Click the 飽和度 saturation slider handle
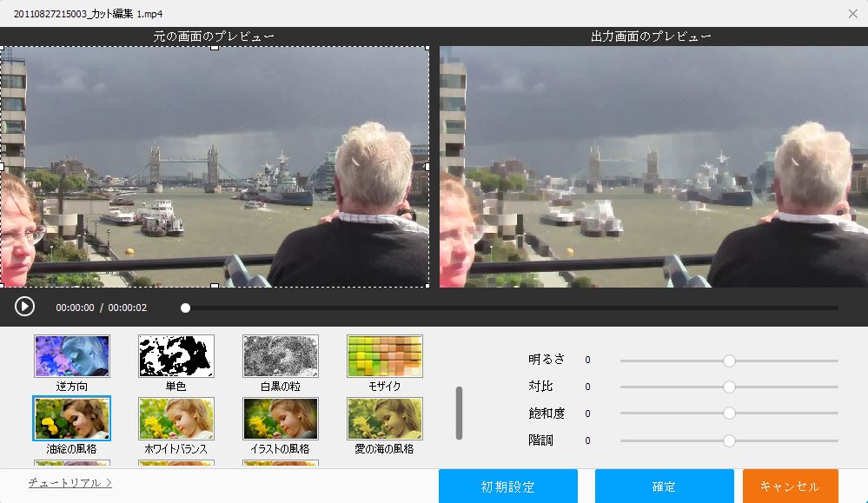This screenshot has height=503, width=868. [x=729, y=414]
